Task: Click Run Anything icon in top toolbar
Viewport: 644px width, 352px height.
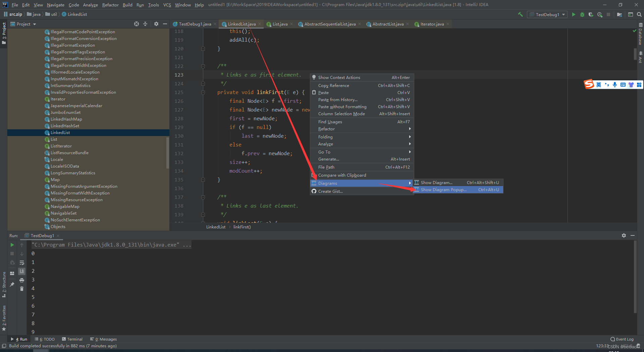Action: [631, 14]
